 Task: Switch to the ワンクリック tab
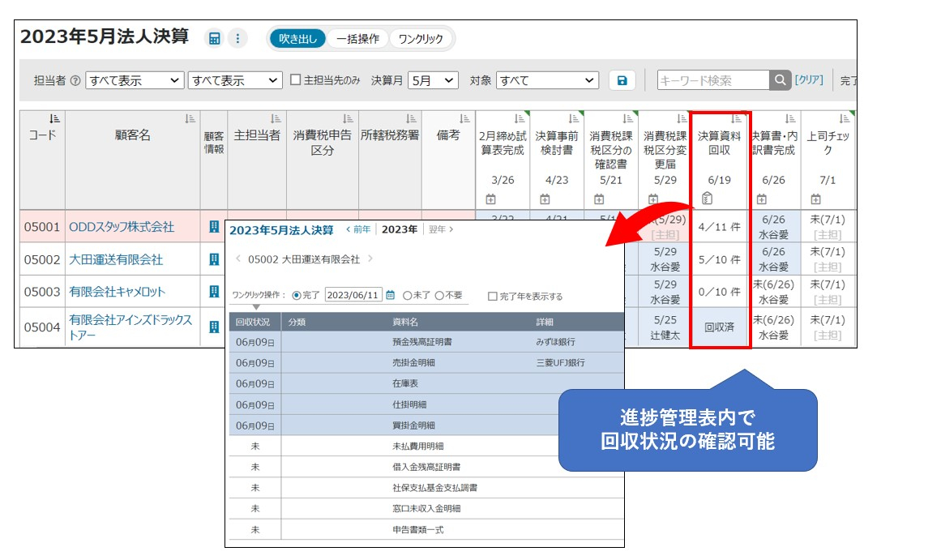point(421,39)
